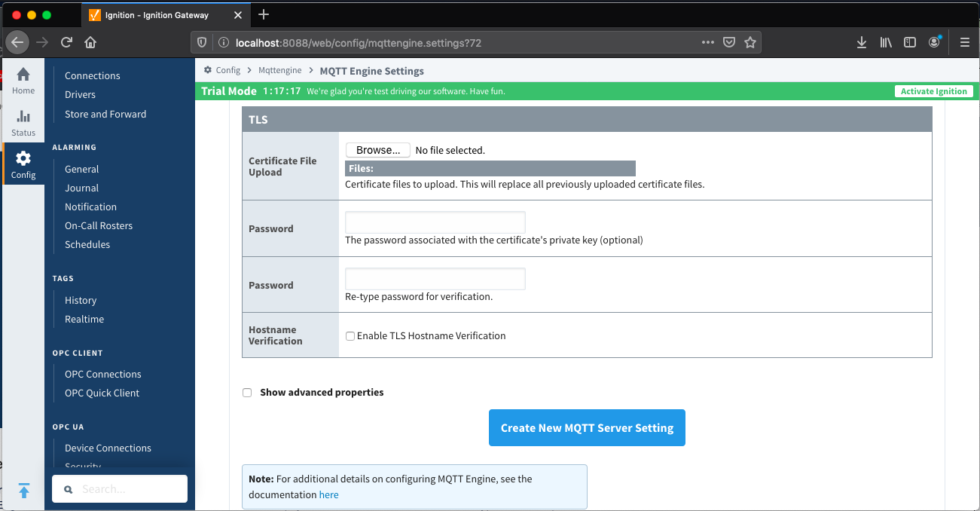The image size is (980, 511).
Task: Follow the documentation 'here' link
Action: click(x=328, y=495)
